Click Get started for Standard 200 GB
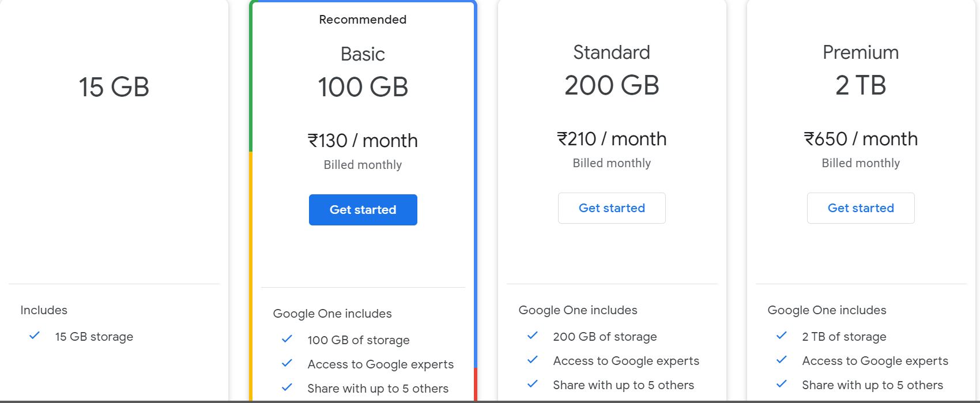980x403 pixels. (612, 208)
